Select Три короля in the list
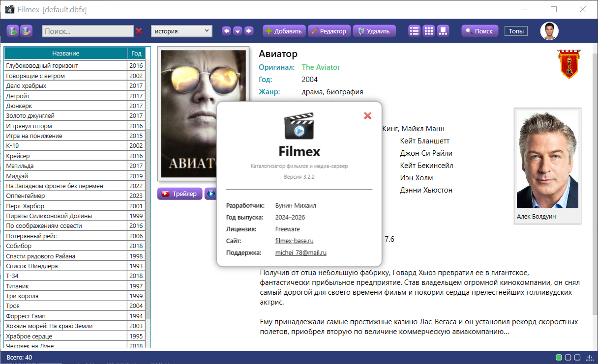 point(75,296)
